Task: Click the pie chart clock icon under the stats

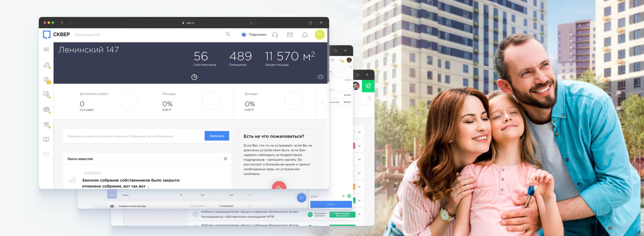Action: pyautogui.click(x=194, y=77)
